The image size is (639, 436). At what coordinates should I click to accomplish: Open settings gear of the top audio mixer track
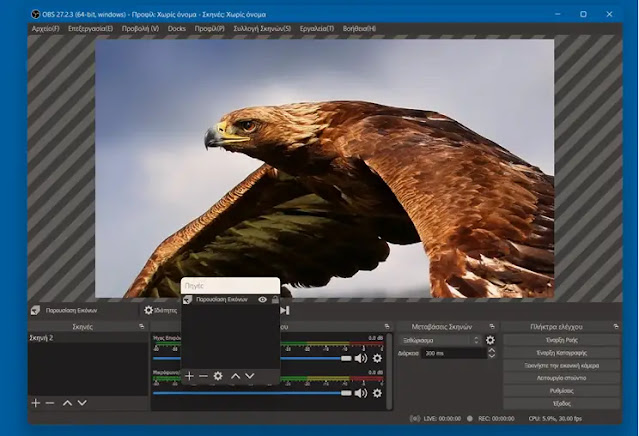pos(377,358)
